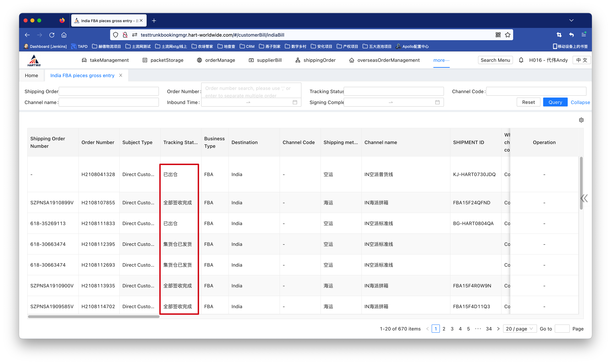Open the QR code icon in address bar

pyautogui.click(x=498, y=35)
